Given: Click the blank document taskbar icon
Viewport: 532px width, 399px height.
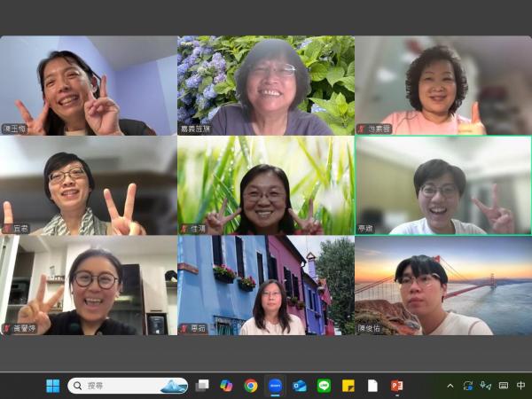Looking at the screenshot, I should [372, 386].
